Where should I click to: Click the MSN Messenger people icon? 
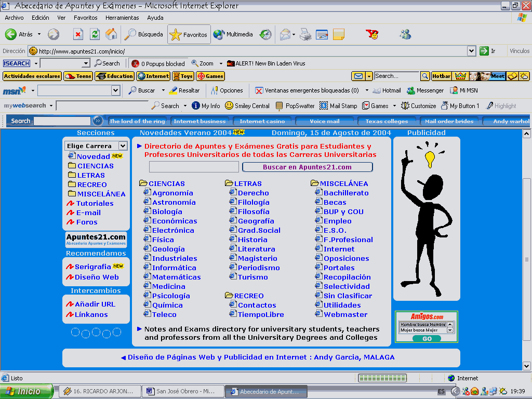point(405,34)
